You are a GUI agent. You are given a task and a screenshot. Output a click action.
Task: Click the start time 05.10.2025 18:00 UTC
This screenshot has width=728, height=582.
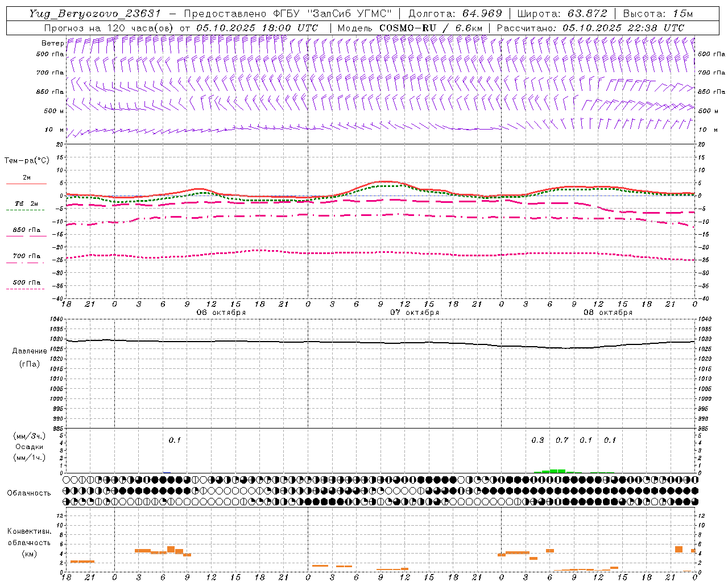click(257, 28)
